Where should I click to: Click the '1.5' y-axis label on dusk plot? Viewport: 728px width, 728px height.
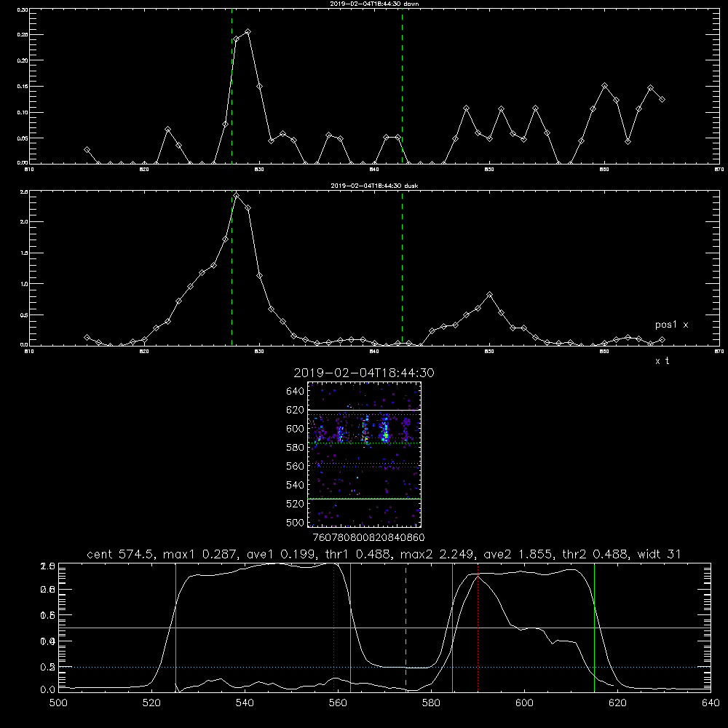coord(24,253)
